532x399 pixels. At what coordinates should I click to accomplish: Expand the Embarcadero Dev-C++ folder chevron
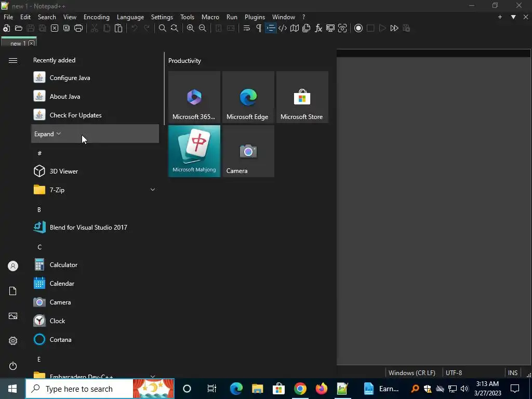click(x=153, y=376)
